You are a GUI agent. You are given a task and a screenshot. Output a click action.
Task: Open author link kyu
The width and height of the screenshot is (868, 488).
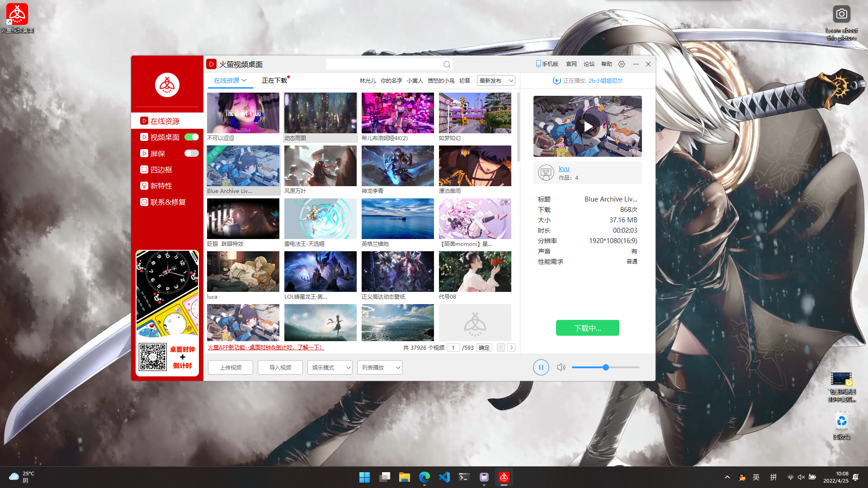[x=564, y=169]
